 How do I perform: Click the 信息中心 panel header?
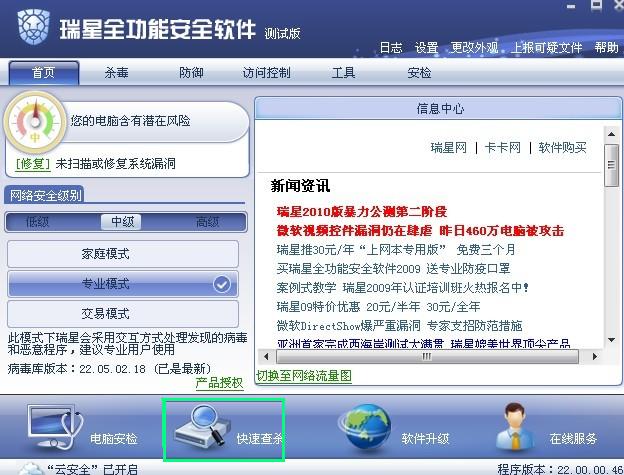tap(438, 109)
